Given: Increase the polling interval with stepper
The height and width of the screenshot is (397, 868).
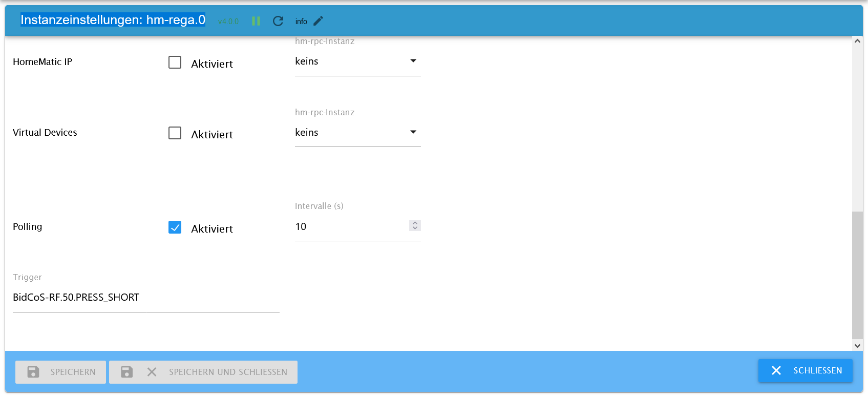Looking at the screenshot, I should 415,223.
